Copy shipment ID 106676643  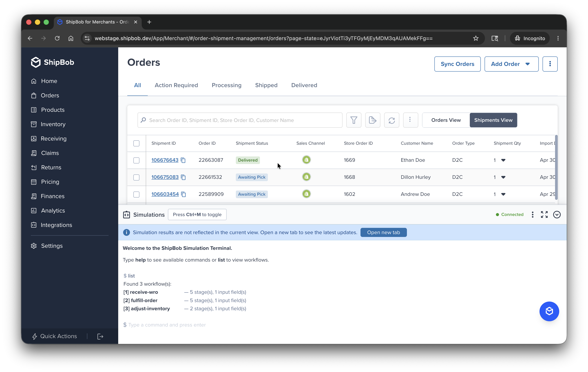coord(183,160)
